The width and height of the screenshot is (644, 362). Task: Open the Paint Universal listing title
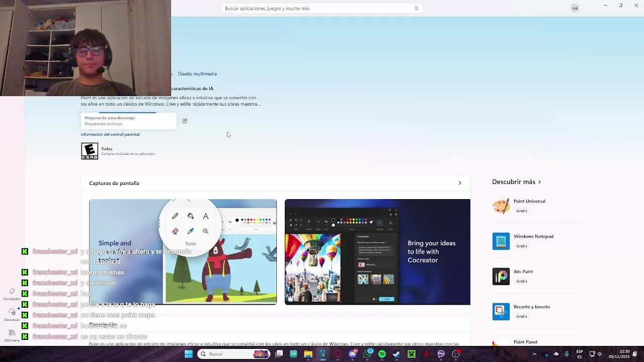[x=529, y=201]
